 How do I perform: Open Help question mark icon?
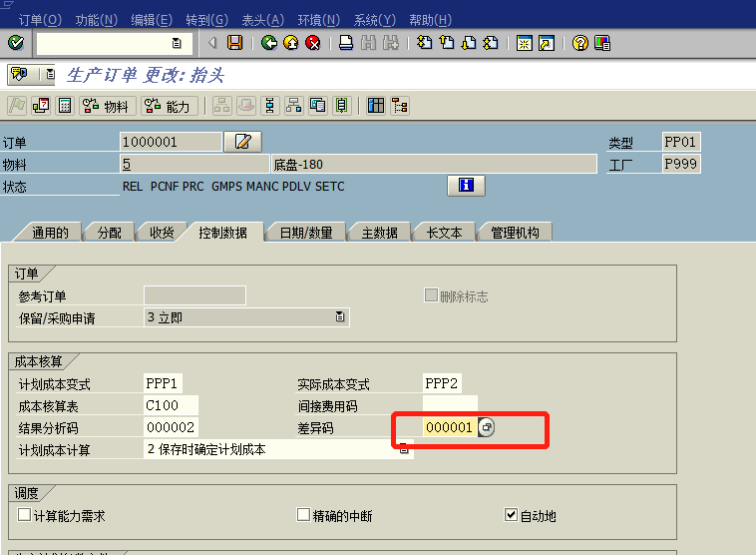[x=580, y=43]
